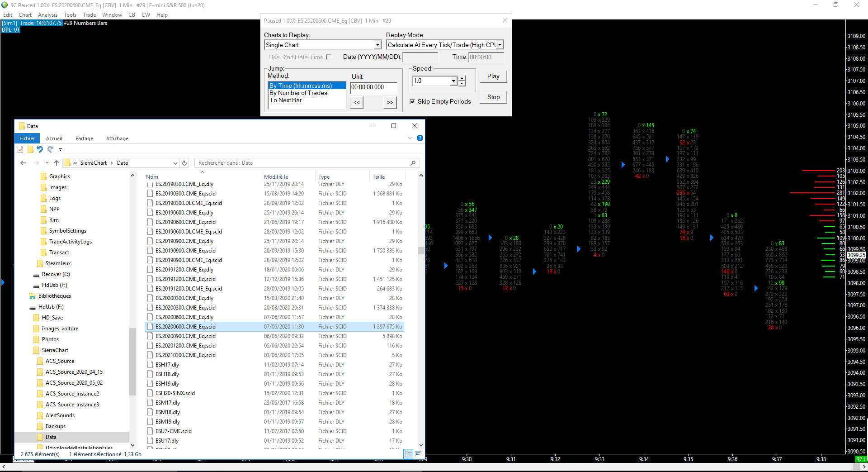
Task: Jump backward with the << button
Action: (357, 102)
